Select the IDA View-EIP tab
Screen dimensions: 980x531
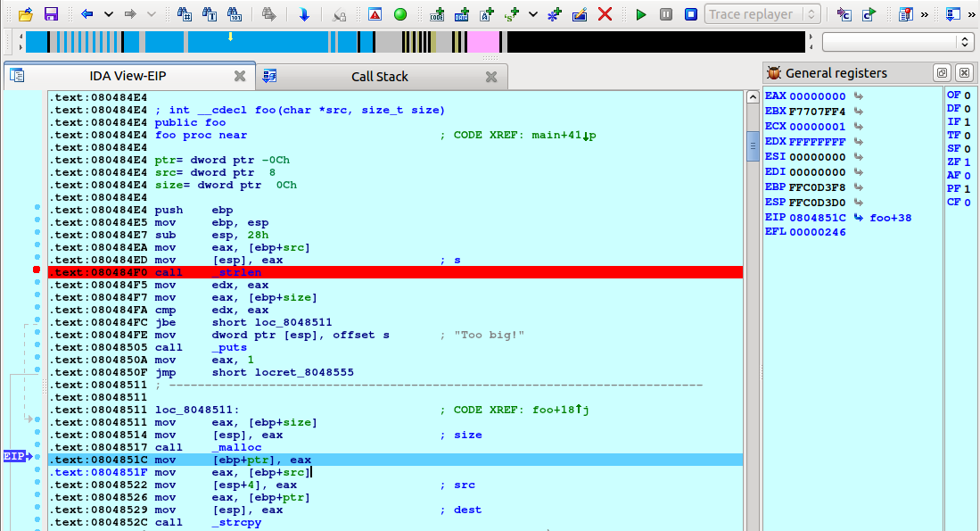pyautogui.click(x=129, y=77)
